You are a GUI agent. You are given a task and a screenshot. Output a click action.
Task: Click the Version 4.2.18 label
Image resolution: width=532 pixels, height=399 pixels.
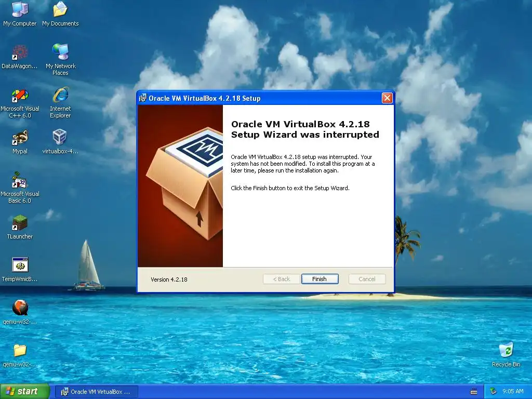[x=169, y=280]
